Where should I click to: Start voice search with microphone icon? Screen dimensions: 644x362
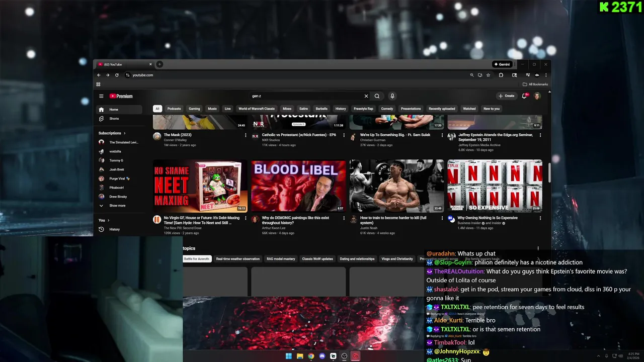point(392,96)
